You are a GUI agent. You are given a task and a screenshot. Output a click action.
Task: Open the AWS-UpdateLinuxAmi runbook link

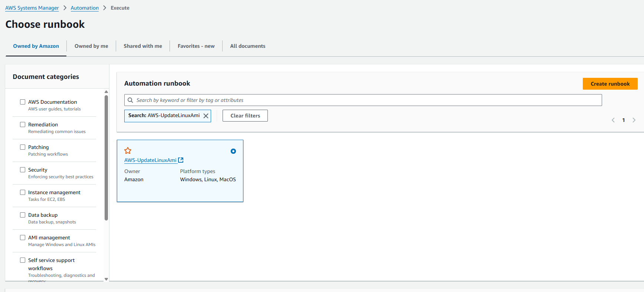point(150,160)
